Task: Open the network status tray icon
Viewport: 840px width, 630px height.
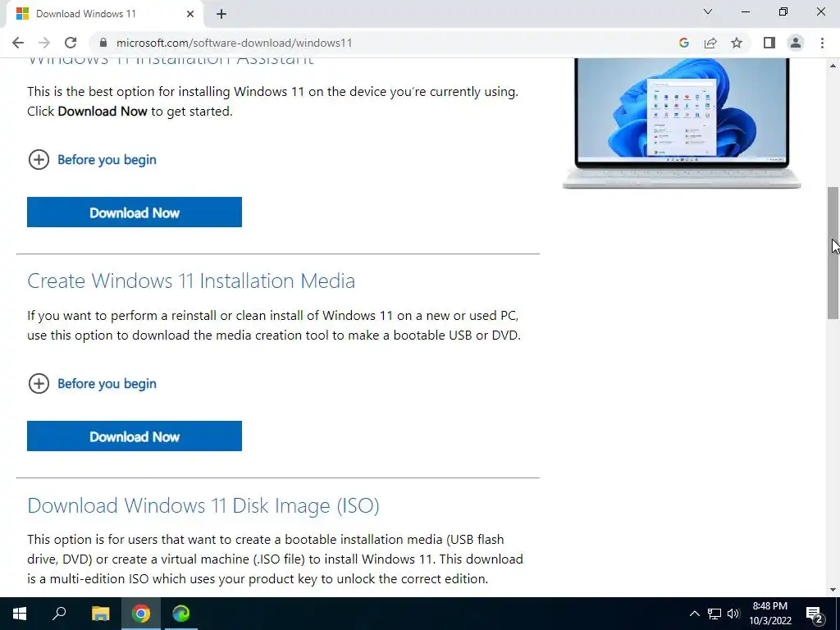Action: coord(714,614)
